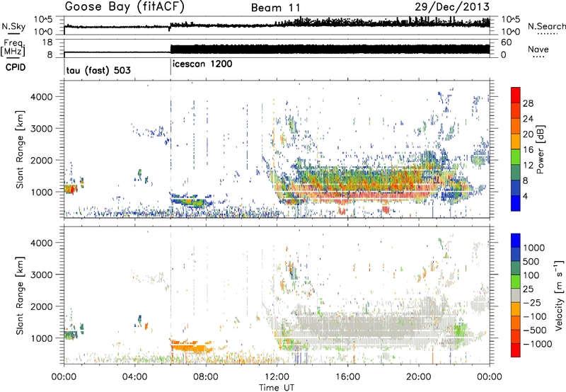566x392 pixels.
Task: Select the "Freq. [MHz]" axis label
Action: (x=13, y=48)
